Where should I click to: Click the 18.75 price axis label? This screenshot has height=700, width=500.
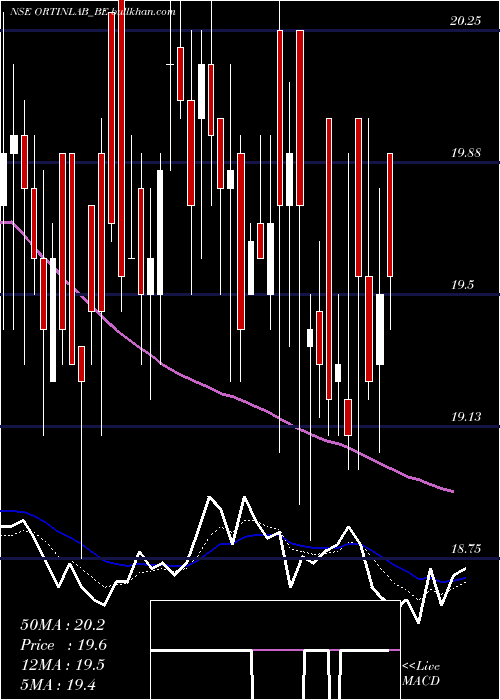pyautogui.click(x=465, y=549)
